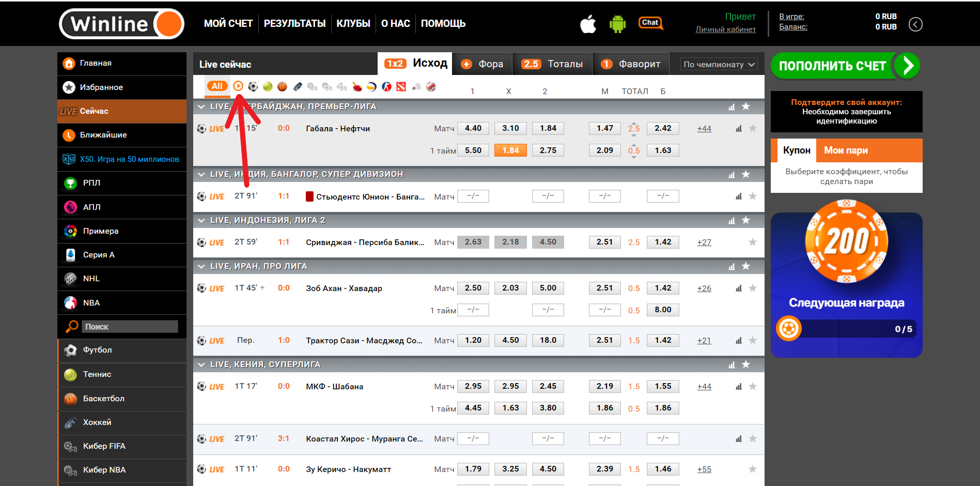Open the Android app download icon
980x486 pixels.
[x=617, y=24]
